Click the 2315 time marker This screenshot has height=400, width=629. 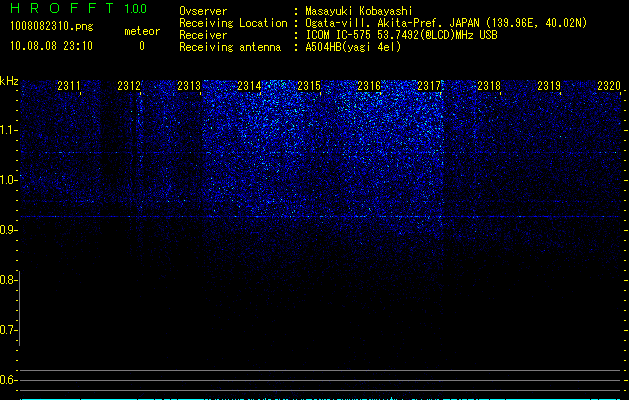pos(309,85)
